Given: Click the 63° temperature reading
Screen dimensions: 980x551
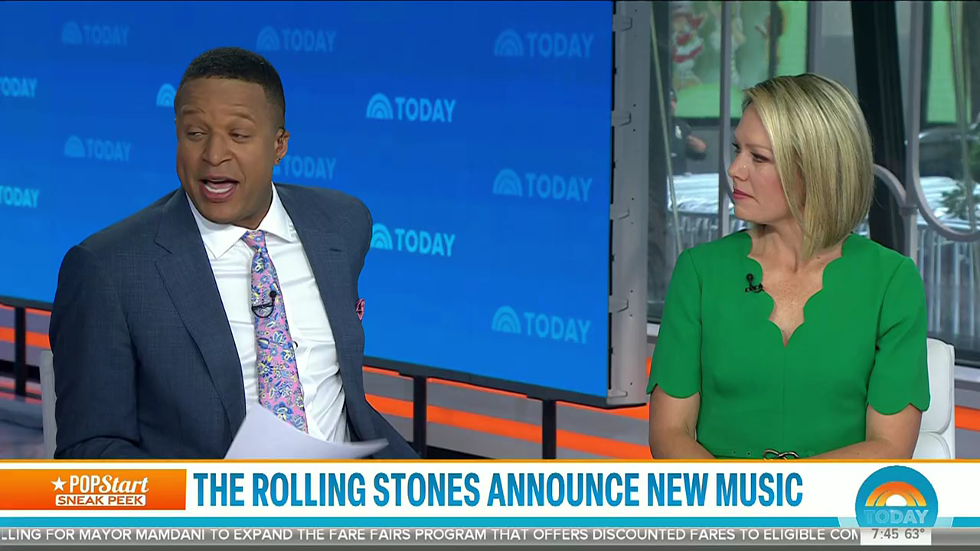Looking at the screenshot, I should click(x=916, y=534).
